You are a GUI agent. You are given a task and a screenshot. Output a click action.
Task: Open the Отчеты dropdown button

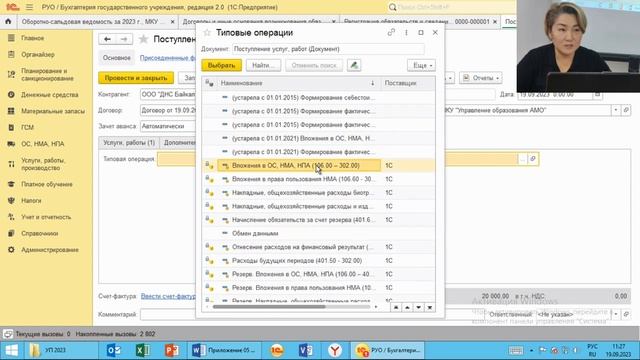481,78
